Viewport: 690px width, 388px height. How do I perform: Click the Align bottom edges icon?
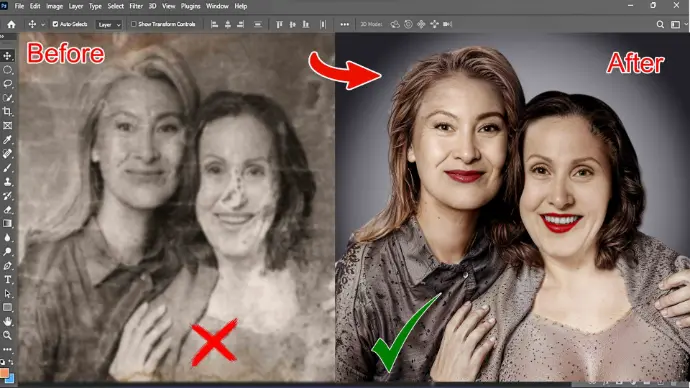(305, 25)
